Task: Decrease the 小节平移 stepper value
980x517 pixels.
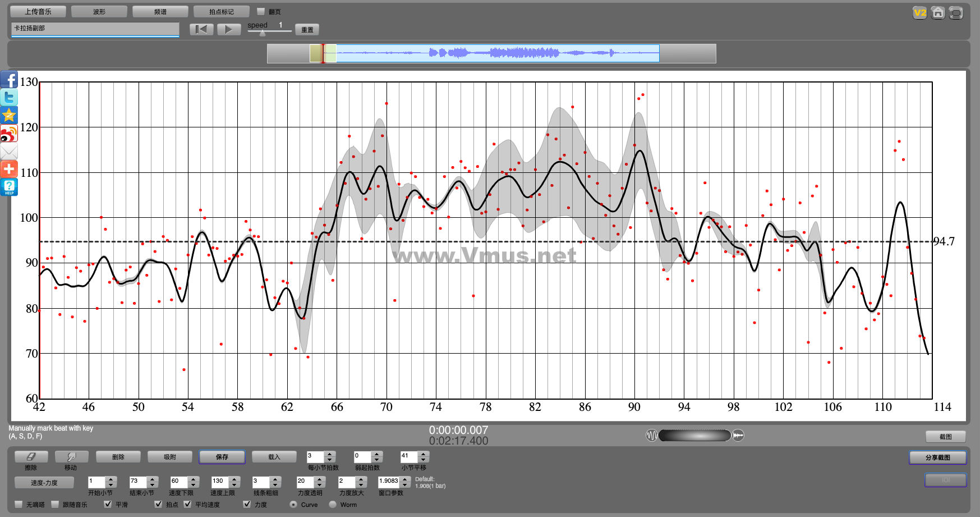Action: [x=424, y=460]
